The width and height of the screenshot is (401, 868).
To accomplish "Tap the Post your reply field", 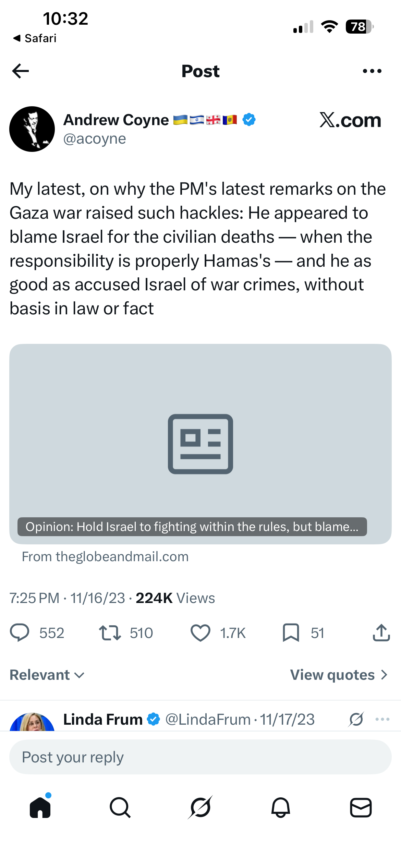I will pyautogui.click(x=200, y=757).
